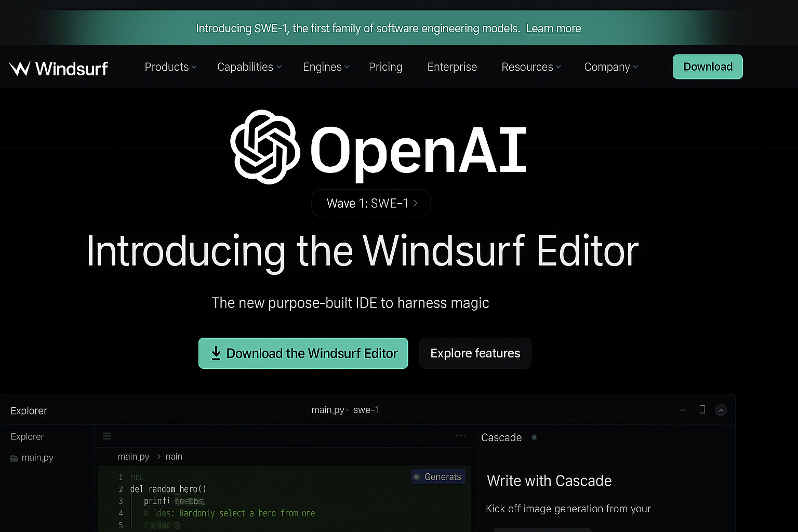
Task: Follow the Learn more link
Action: point(553,29)
